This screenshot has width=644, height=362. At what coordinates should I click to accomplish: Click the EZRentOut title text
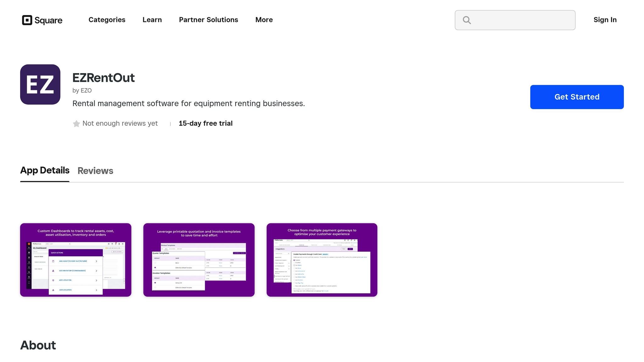tap(103, 78)
